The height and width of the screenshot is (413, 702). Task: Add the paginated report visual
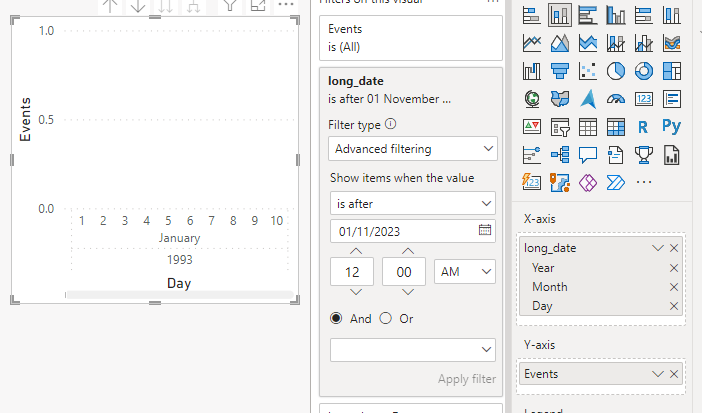672,155
